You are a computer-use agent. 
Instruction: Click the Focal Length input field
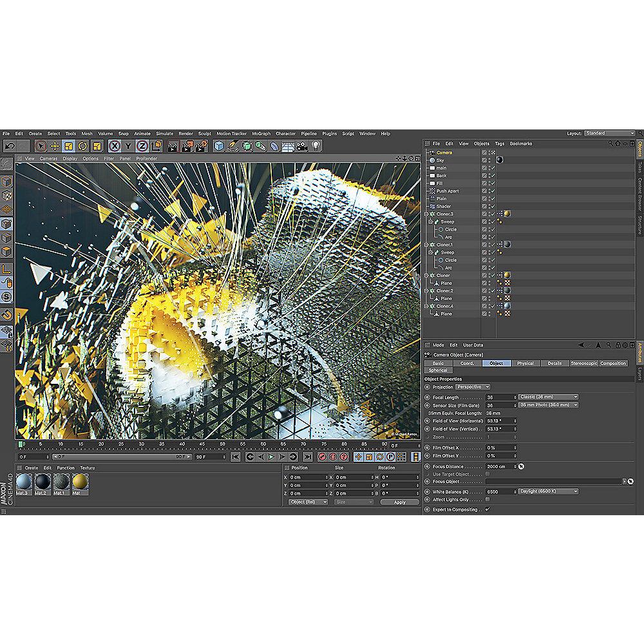click(x=500, y=397)
